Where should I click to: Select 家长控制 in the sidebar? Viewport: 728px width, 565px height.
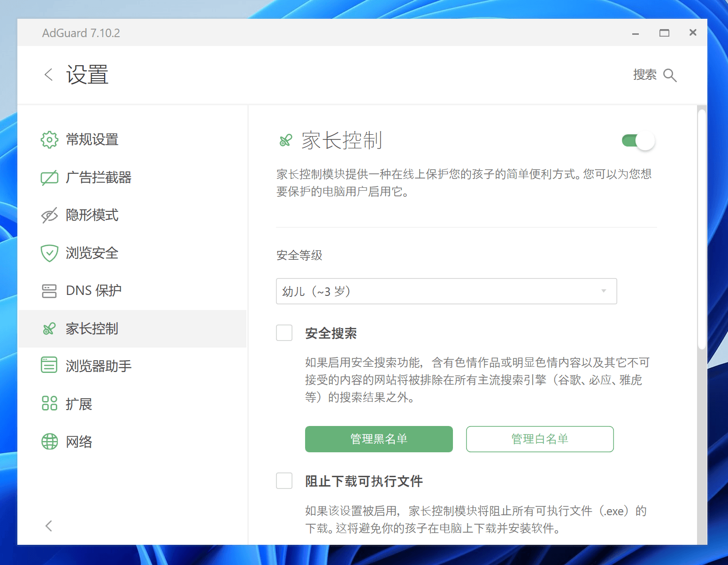(x=49, y=329)
